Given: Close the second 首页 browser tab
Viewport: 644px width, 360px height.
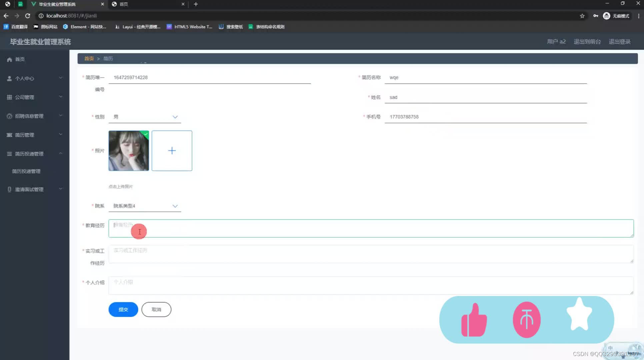Looking at the screenshot, I should 183,4.
